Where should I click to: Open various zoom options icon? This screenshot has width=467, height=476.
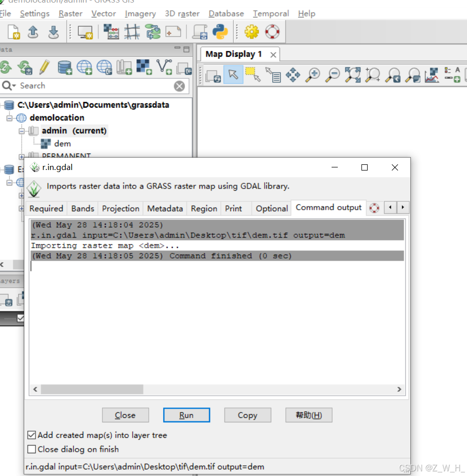(x=413, y=75)
